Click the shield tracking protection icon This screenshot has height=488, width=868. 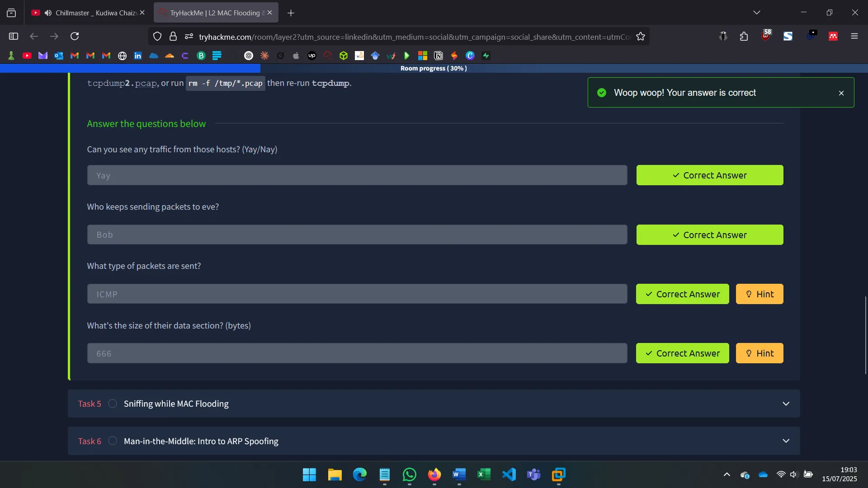pos(157,37)
